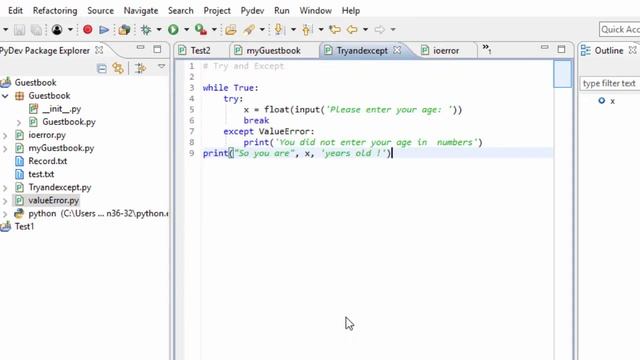Open the External Tools dropdown arrow

[x=214, y=30]
